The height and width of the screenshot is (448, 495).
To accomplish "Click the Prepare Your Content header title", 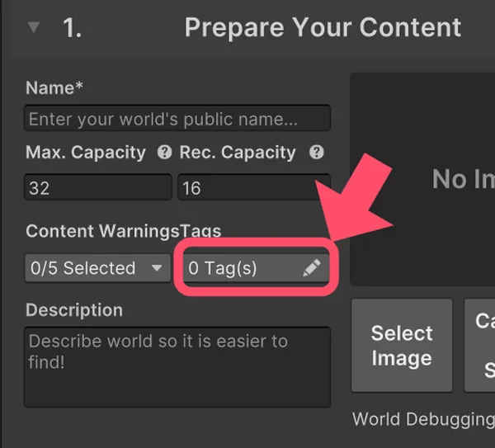I will tap(323, 27).
